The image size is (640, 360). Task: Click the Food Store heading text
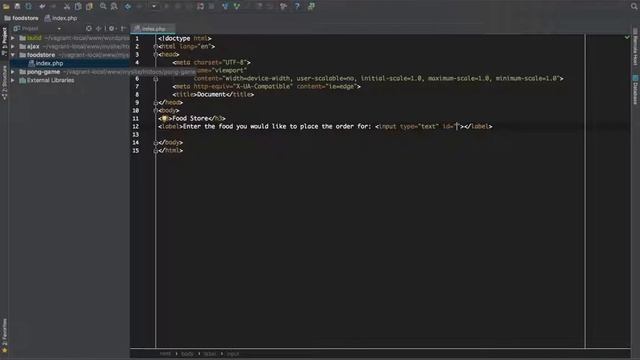tap(190, 118)
